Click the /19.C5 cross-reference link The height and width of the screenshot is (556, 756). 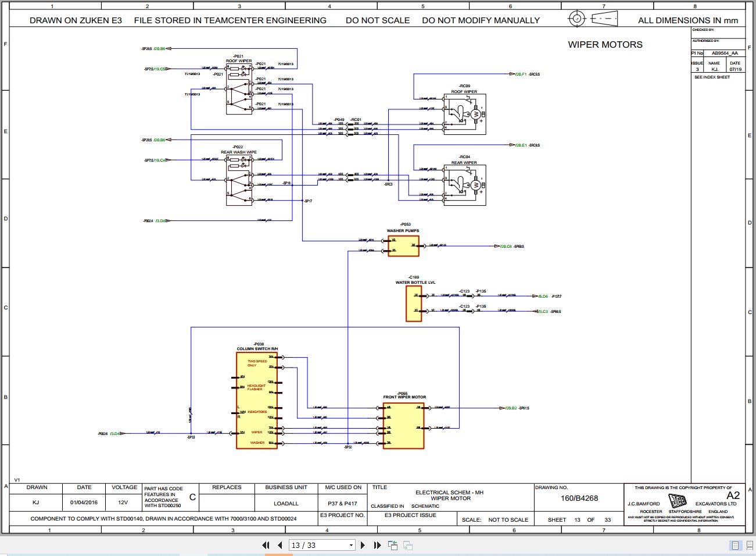(x=159, y=69)
